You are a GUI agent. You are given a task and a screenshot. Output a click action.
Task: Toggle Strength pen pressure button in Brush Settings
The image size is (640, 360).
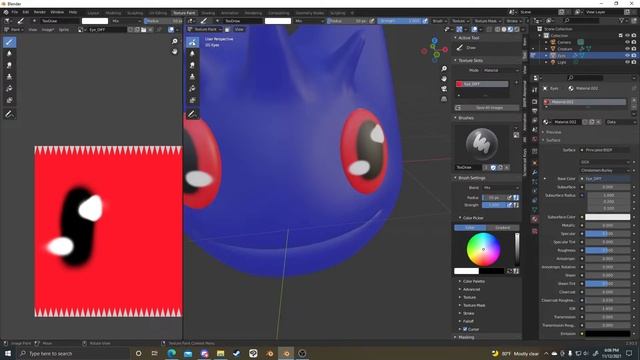[509, 205]
